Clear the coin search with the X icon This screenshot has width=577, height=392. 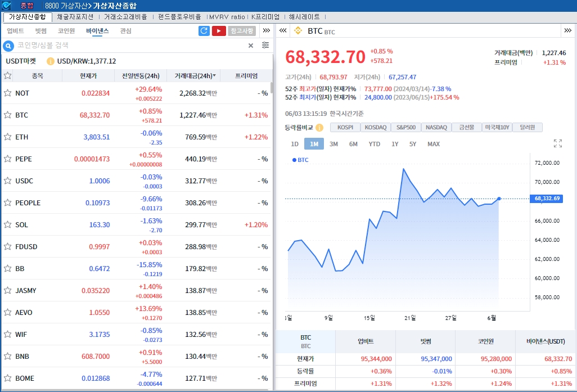click(x=251, y=46)
